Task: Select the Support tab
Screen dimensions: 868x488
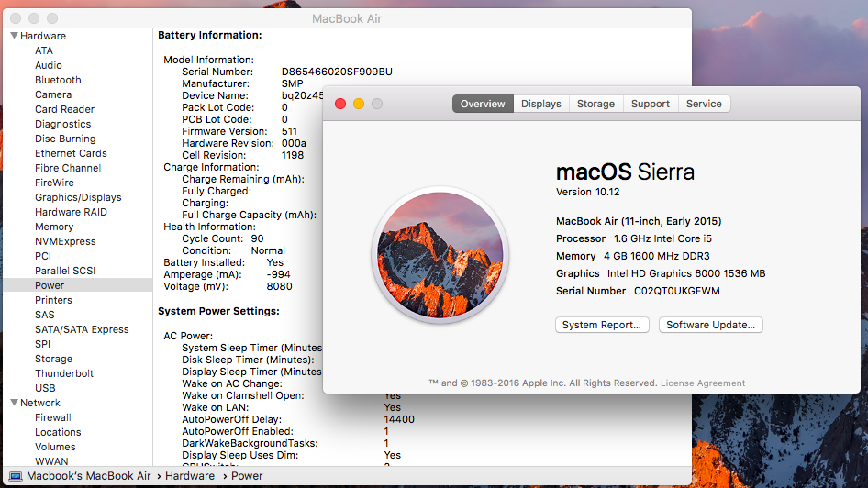Action: pyautogui.click(x=650, y=104)
